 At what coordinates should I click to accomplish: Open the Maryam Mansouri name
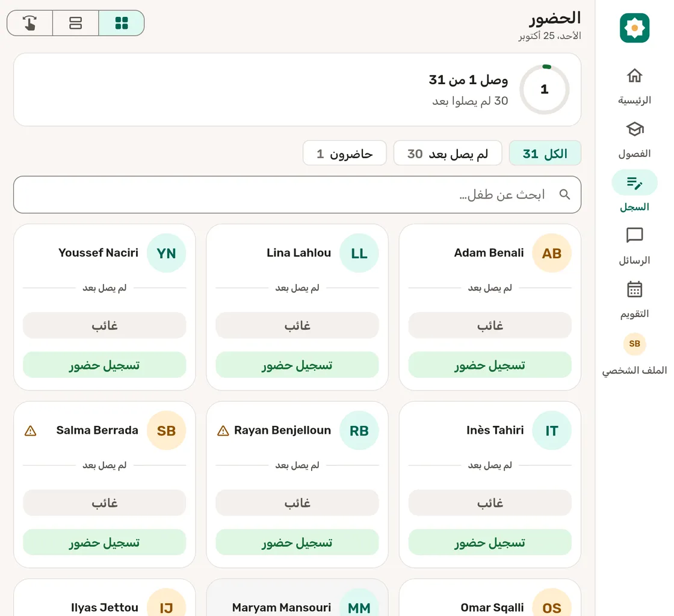pyautogui.click(x=282, y=608)
